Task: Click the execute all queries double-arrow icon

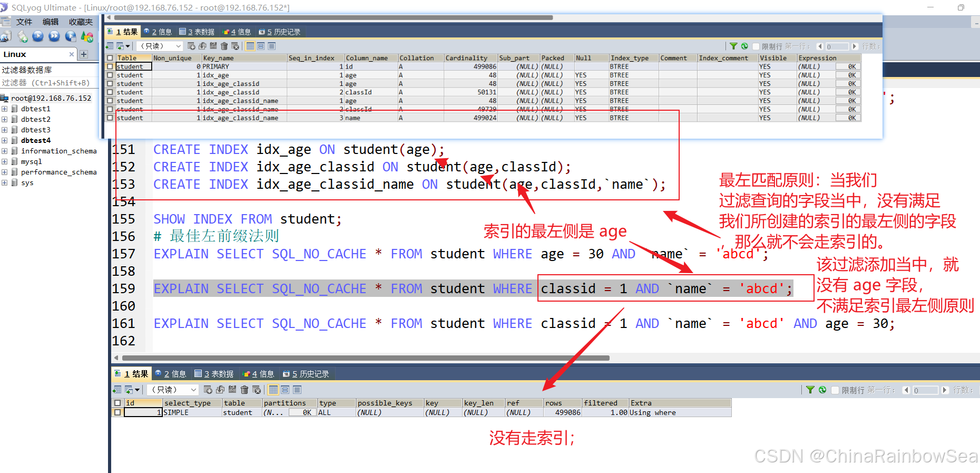Action: [54, 36]
